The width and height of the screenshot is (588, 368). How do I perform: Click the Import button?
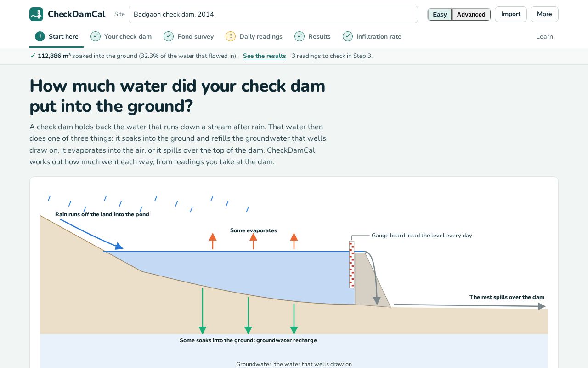point(511,14)
